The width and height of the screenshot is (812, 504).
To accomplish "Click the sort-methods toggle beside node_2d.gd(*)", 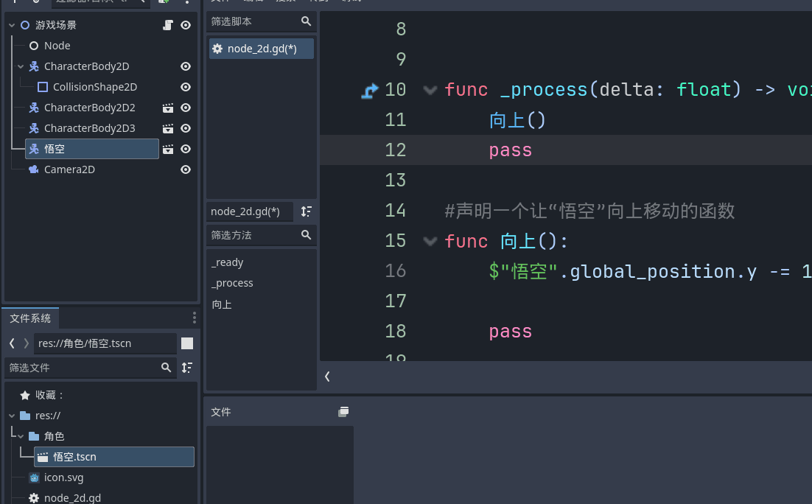I will point(306,211).
